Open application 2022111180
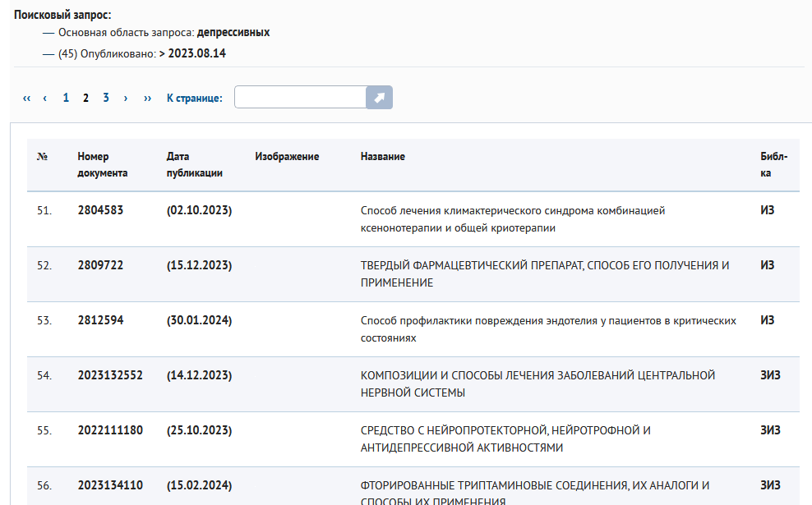Screen dimensions: 812x505 [109, 429]
